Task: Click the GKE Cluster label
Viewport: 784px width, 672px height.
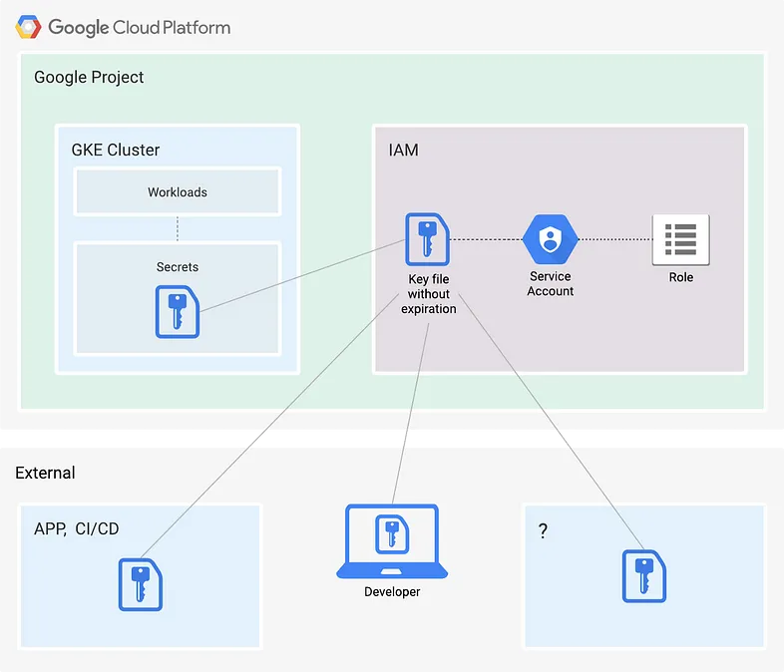Action: [x=116, y=150]
